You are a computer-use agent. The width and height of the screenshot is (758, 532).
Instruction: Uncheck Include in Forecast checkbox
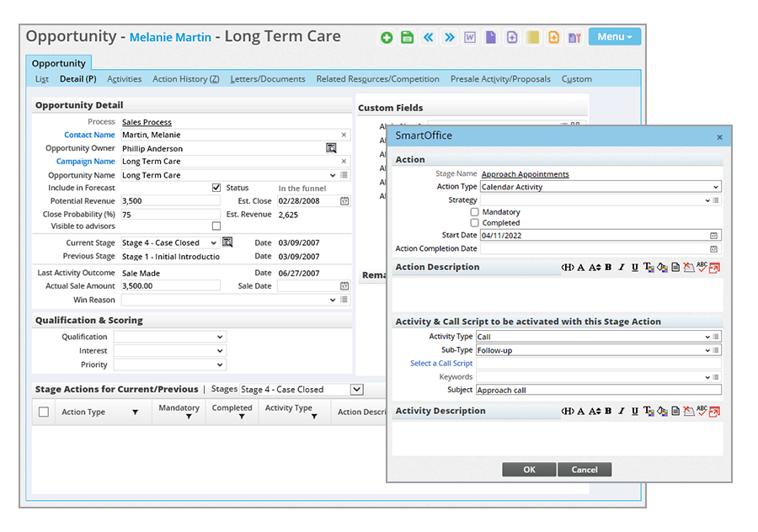click(x=216, y=188)
